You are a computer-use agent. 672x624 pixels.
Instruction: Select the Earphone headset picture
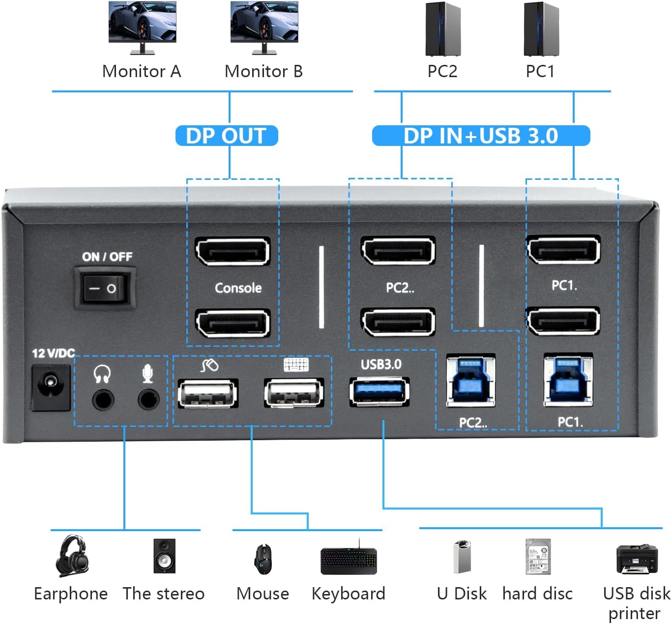point(72,556)
